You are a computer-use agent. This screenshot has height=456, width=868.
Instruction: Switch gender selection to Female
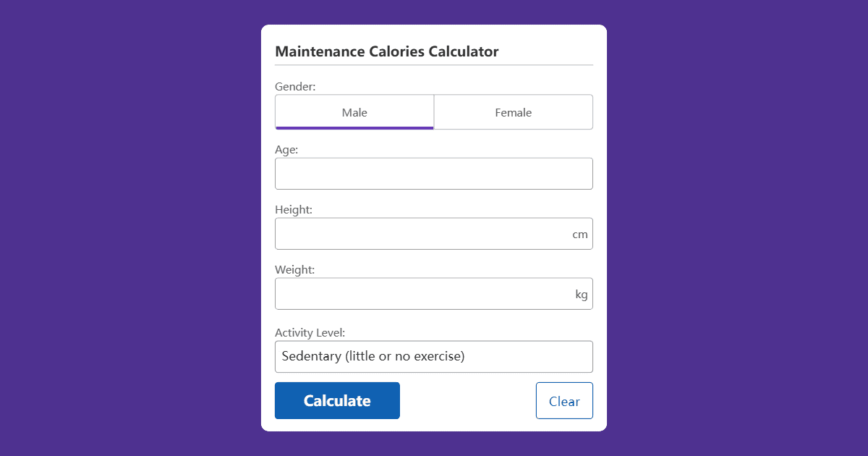click(x=513, y=112)
